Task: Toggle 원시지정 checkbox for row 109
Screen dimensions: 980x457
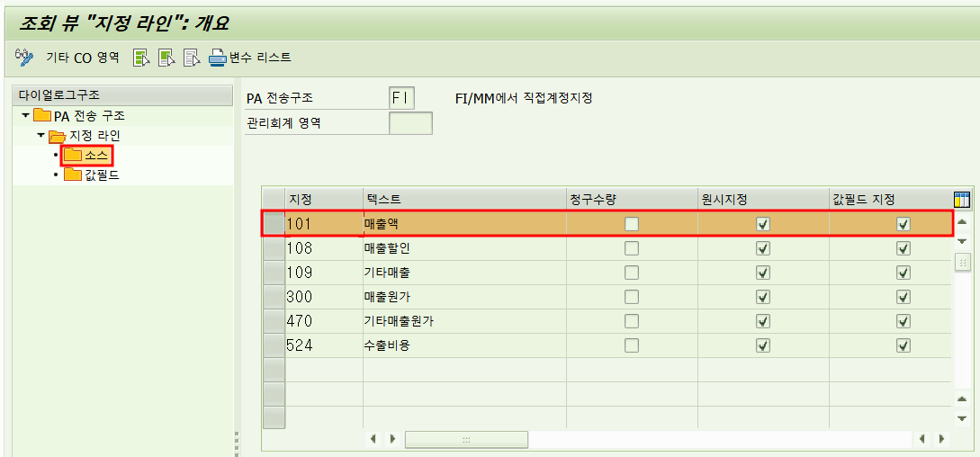Action: point(762,273)
